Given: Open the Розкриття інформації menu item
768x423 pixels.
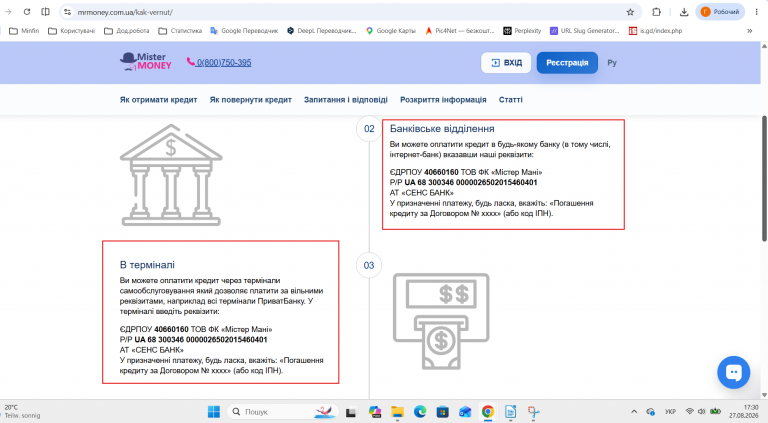Looking at the screenshot, I should (443, 99).
